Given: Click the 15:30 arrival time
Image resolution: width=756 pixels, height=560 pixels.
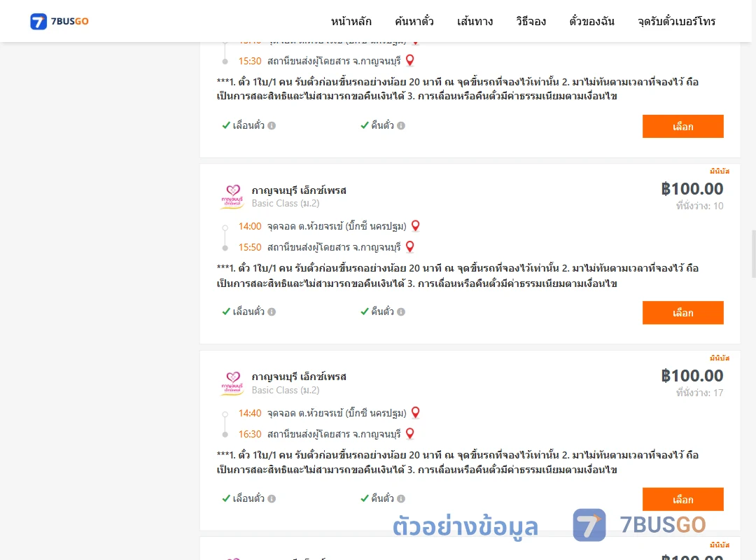Looking at the screenshot, I should tap(250, 62).
